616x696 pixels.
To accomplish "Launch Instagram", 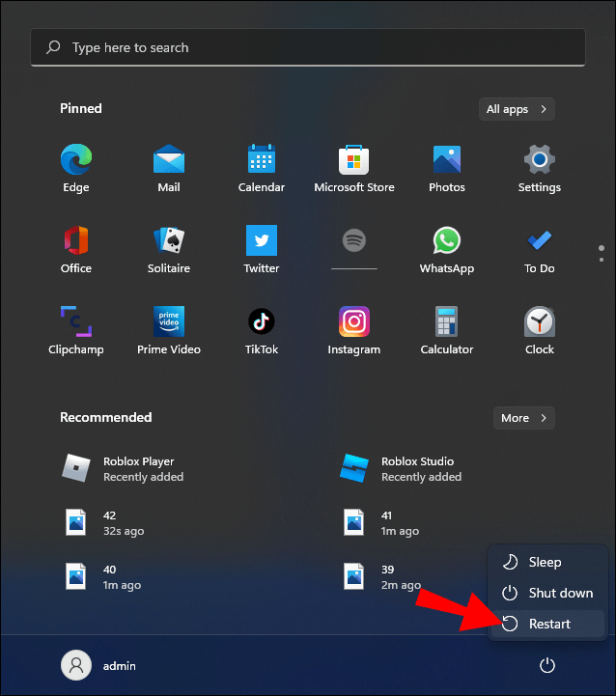I will coord(354,330).
